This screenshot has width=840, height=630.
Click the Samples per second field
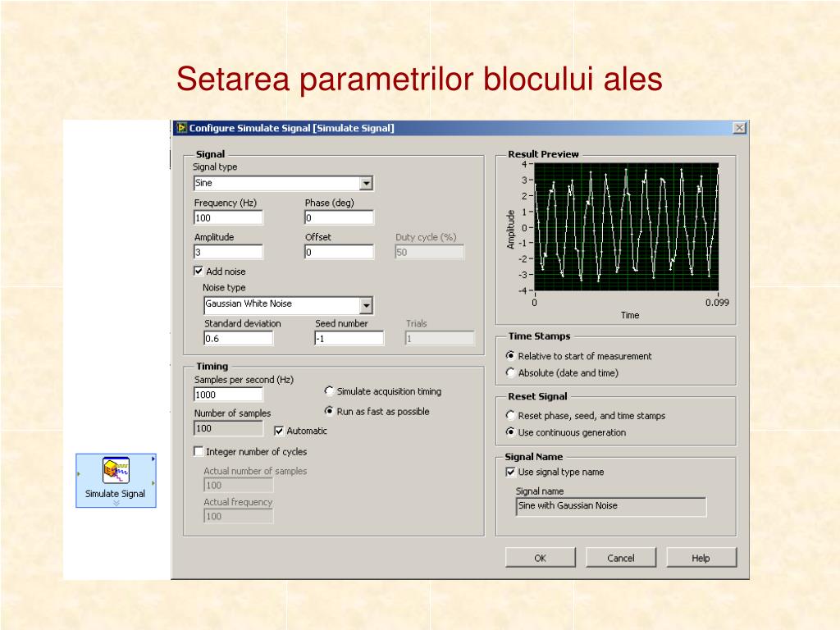[x=228, y=395]
